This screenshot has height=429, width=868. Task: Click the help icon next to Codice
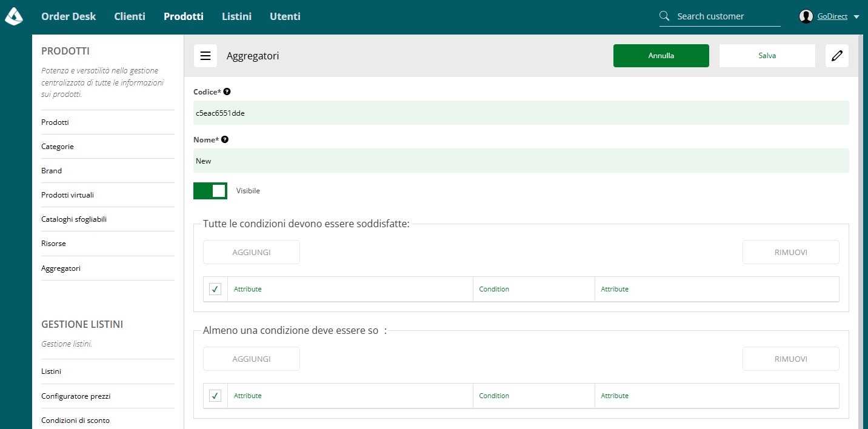point(227,91)
